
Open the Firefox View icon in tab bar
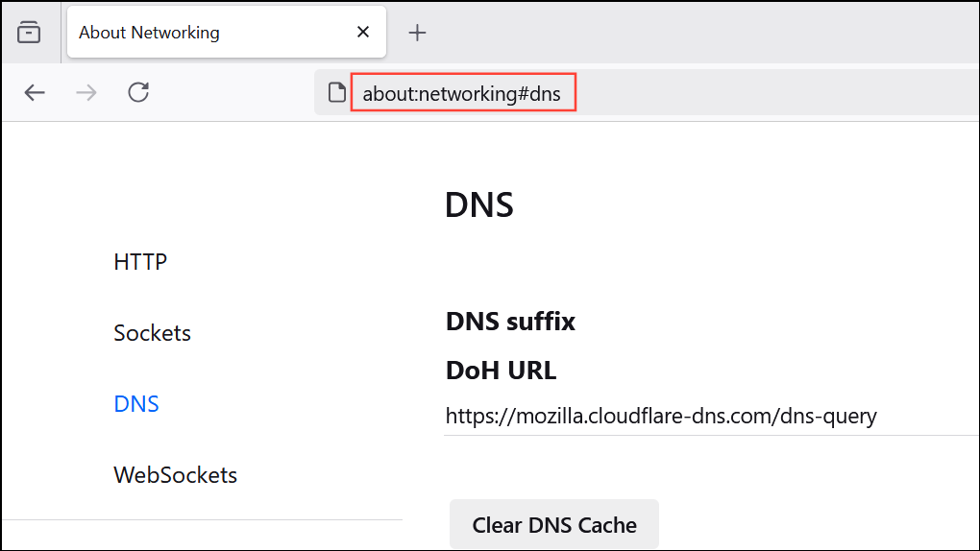pyautogui.click(x=30, y=33)
